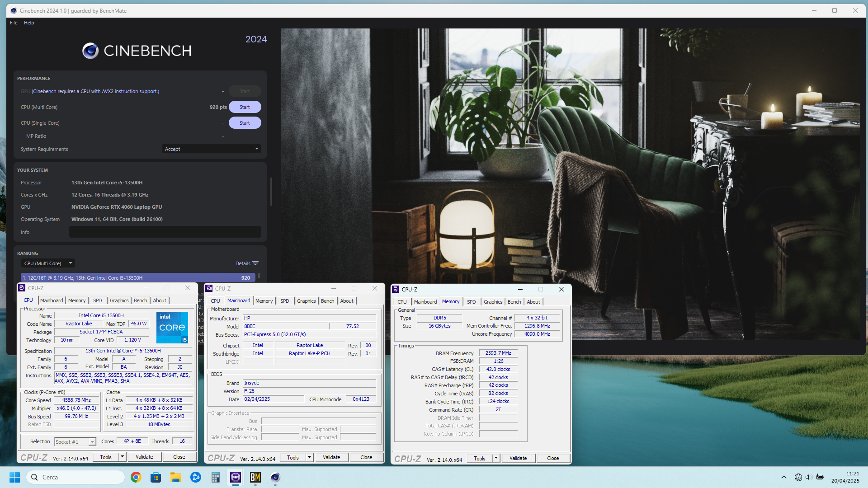Open Memory tab in Mainboard CPU-Z window

264,301
